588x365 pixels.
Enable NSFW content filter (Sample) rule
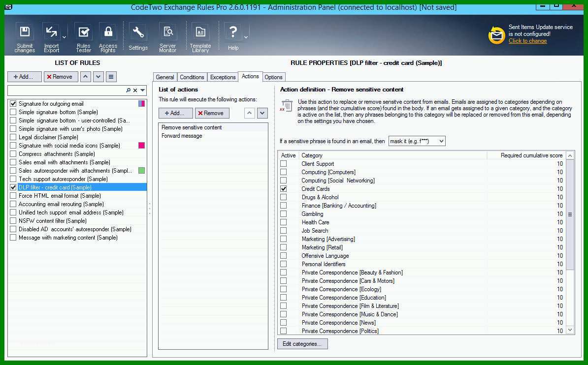(x=13, y=221)
